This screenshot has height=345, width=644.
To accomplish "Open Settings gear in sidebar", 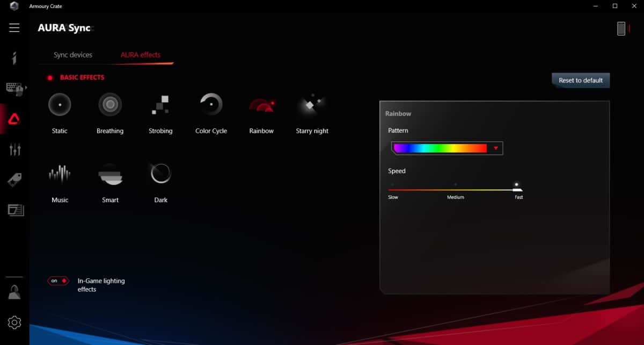I will coord(14,322).
